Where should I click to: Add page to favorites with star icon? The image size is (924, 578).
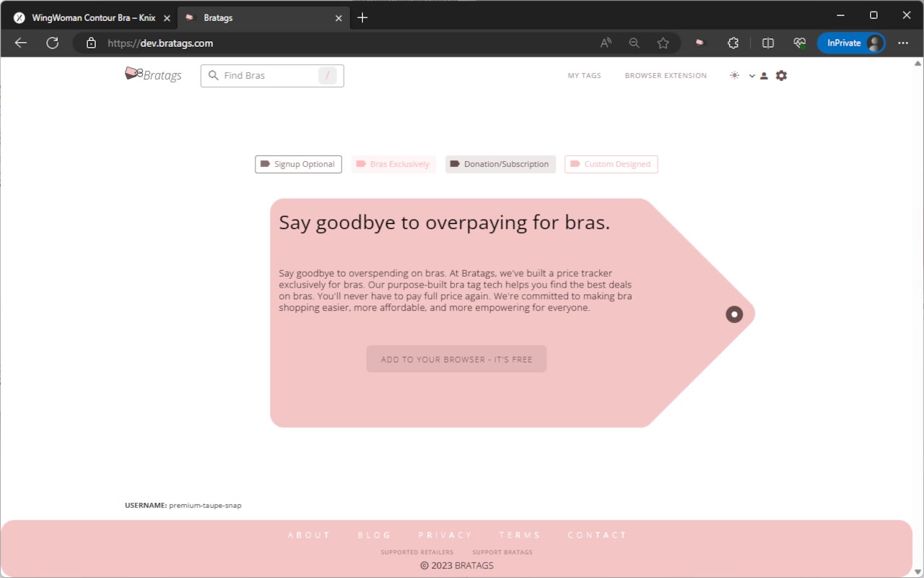663,43
